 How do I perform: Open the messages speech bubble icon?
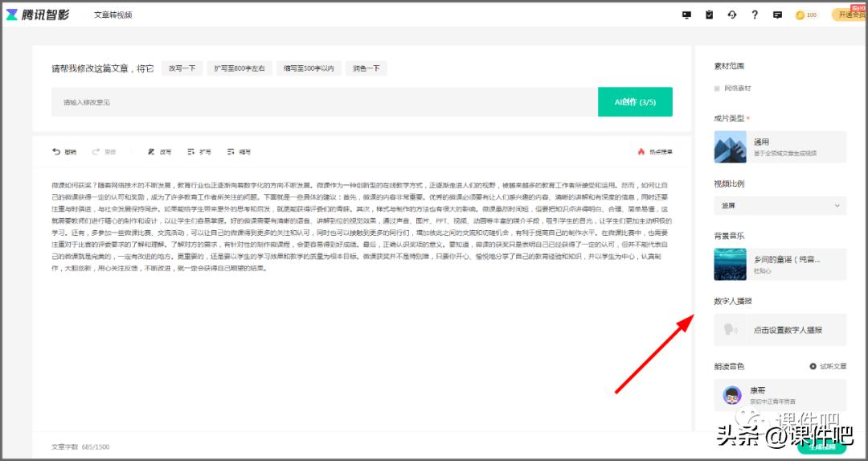tap(777, 15)
